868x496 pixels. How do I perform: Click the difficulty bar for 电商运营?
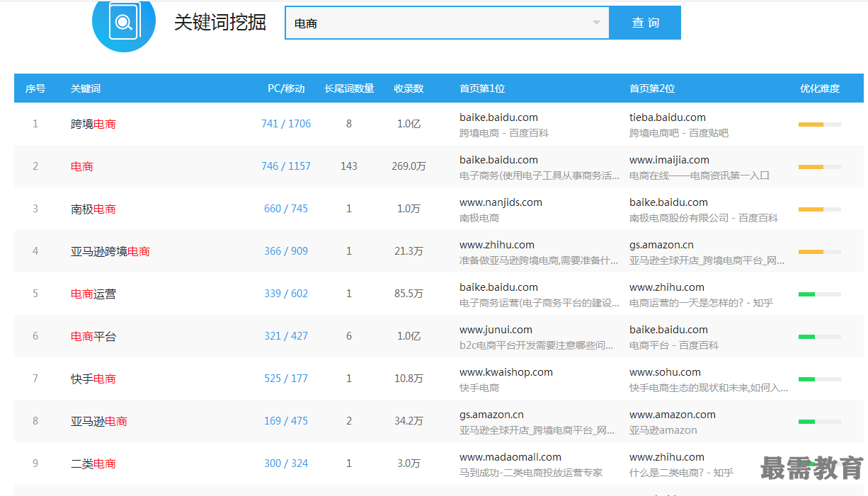coord(820,294)
